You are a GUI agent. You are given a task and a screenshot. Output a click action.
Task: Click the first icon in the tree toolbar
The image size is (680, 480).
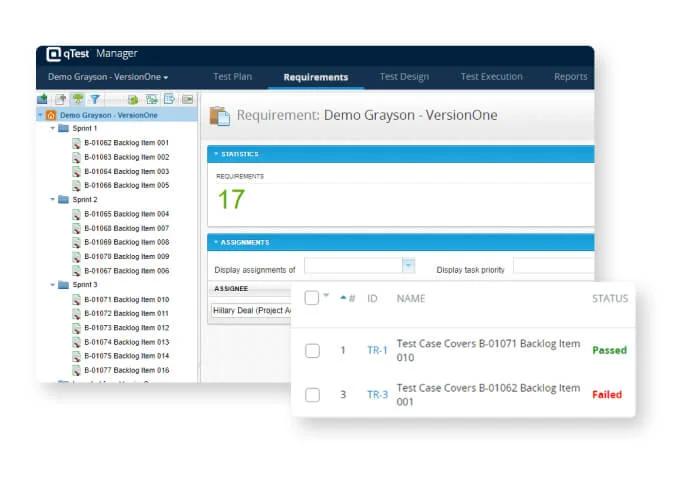pyautogui.click(x=42, y=99)
